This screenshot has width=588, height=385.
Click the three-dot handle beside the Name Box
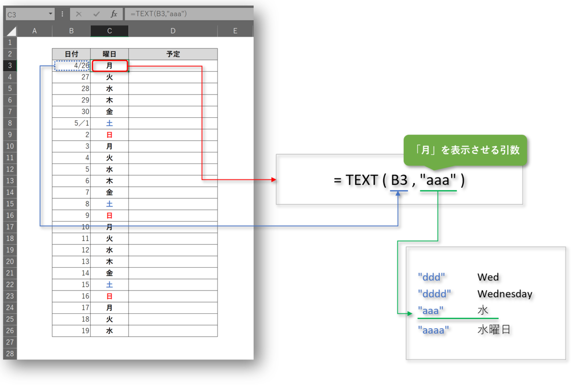tap(62, 14)
